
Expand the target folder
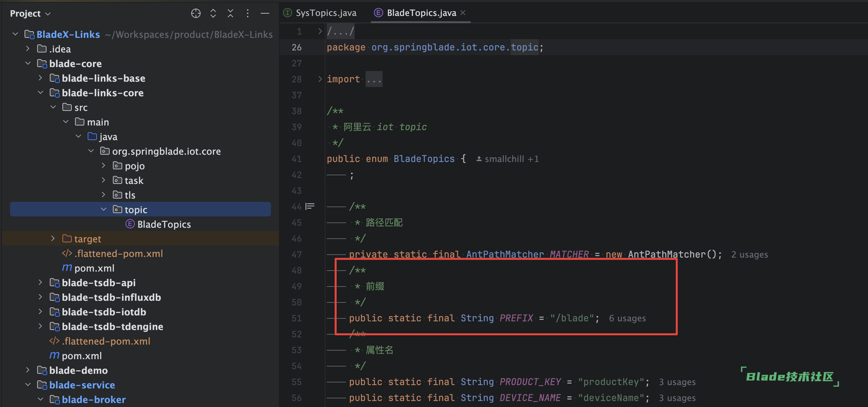coord(53,239)
